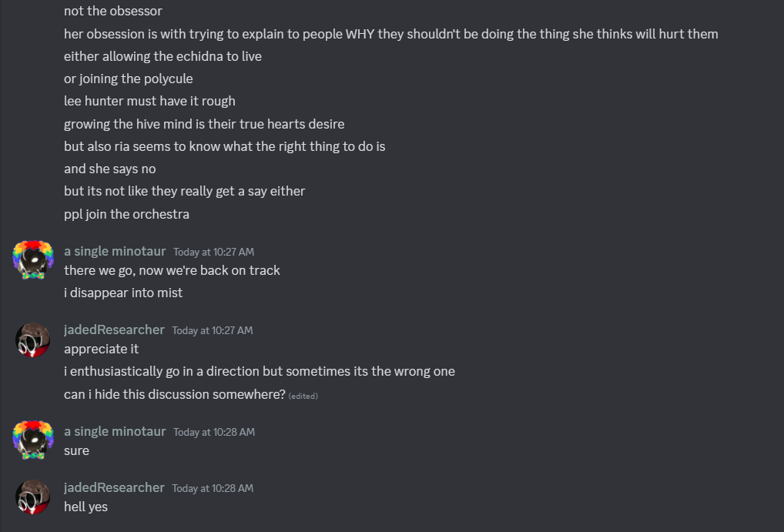Click jadedResearcher's avatar beside "appreciate it" message
Image resolution: width=784 pixels, height=532 pixels.
32,339
